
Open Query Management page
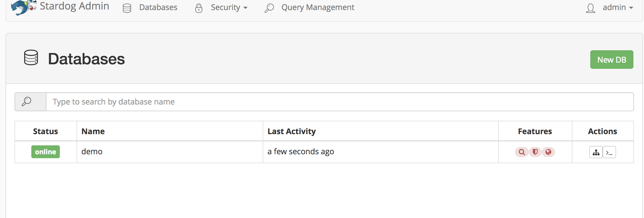pyautogui.click(x=318, y=7)
